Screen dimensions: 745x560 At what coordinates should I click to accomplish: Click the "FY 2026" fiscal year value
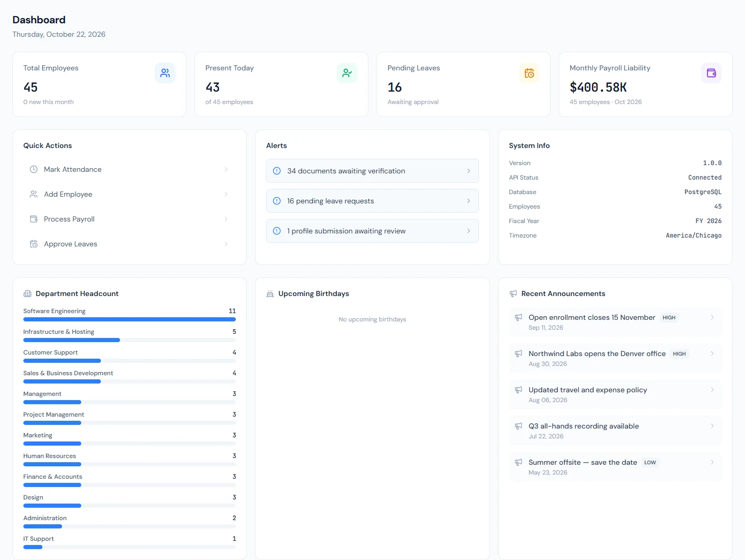(x=708, y=221)
